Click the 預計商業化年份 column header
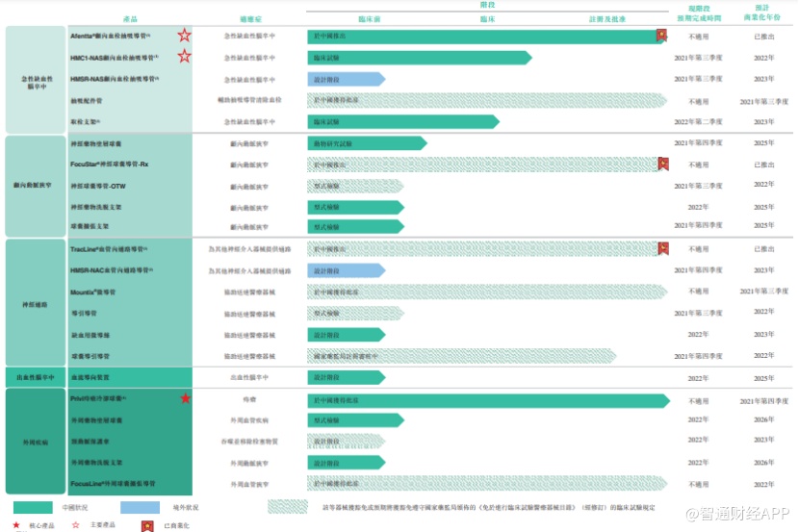Screen dimensions: 799x532 pyautogui.click(x=762, y=13)
